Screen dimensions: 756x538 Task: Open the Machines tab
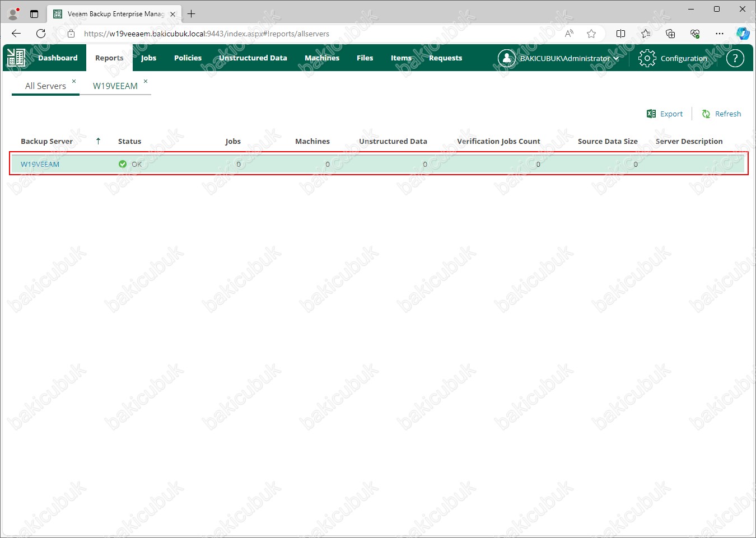click(322, 58)
